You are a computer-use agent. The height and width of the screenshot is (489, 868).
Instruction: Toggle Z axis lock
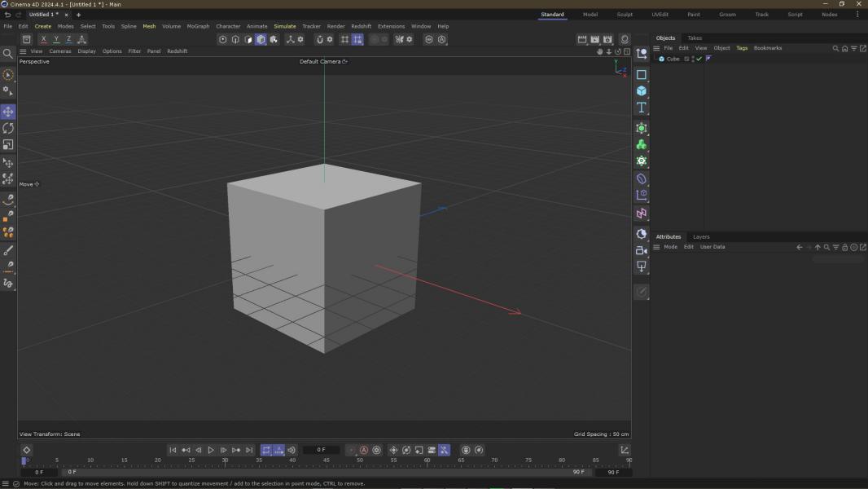click(x=68, y=39)
